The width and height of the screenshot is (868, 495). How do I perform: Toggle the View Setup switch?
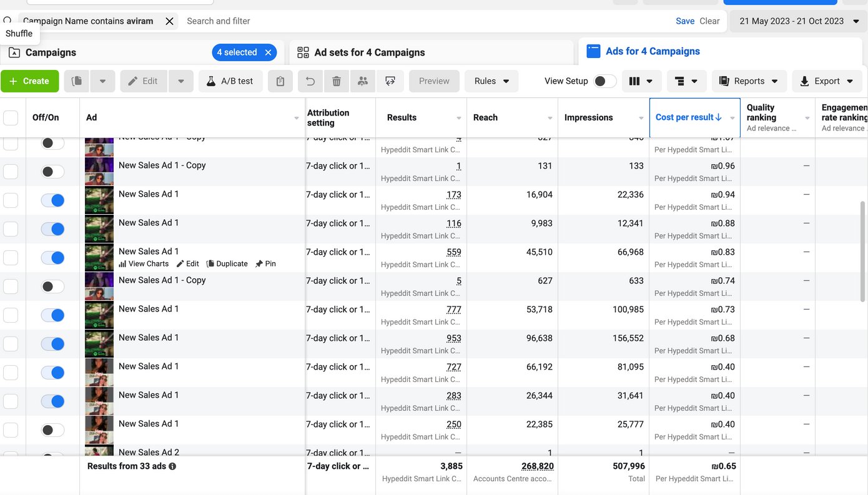tap(604, 81)
